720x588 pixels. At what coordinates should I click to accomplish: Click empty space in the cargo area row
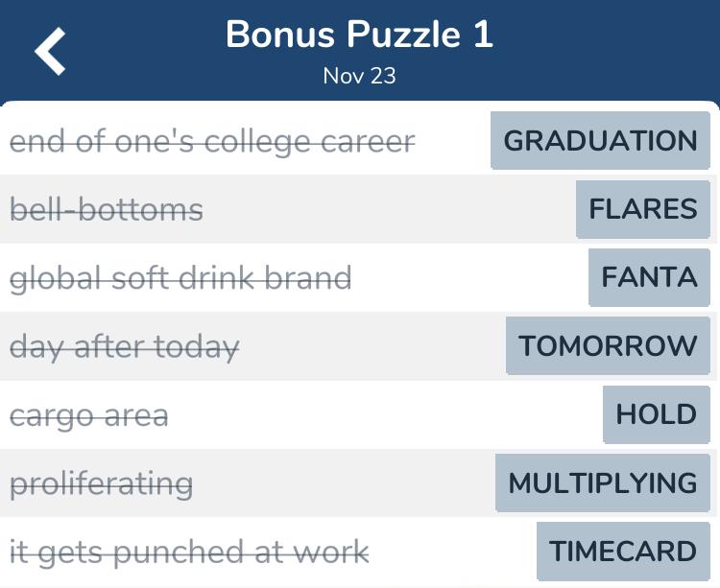(386, 414)
